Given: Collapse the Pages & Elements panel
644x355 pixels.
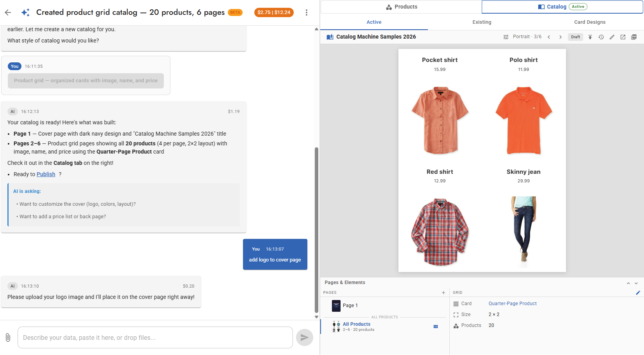Looking at the screenshot, I should pos(628,283).
